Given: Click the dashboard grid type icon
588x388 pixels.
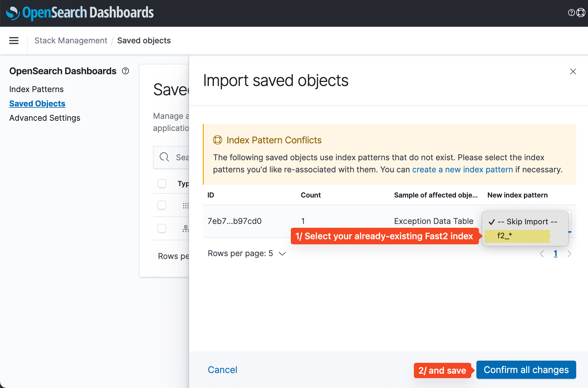Looking at the screenshot, I should (186, 205).
